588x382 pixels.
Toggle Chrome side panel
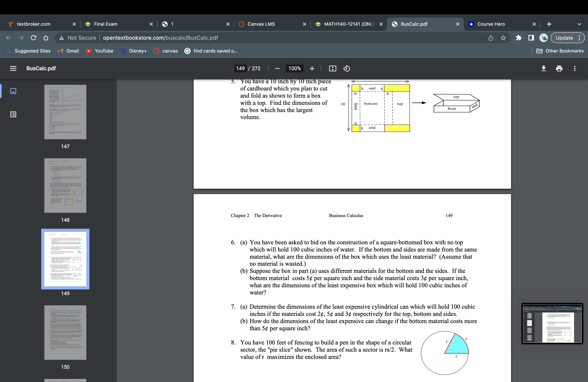(531, 38)
